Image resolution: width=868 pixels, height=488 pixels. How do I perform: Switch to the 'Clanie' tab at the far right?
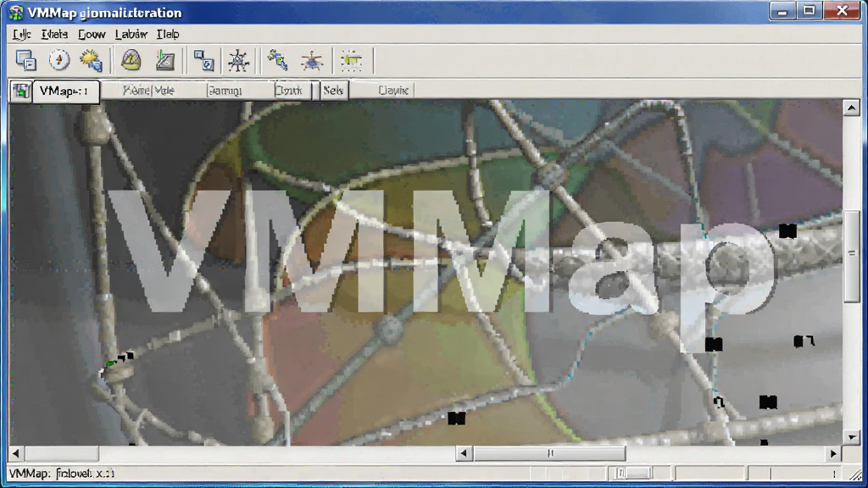point(393,90)
